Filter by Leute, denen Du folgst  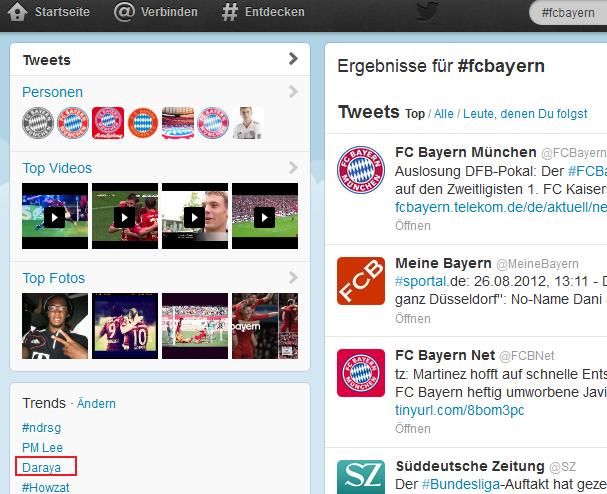pos(525,114)
